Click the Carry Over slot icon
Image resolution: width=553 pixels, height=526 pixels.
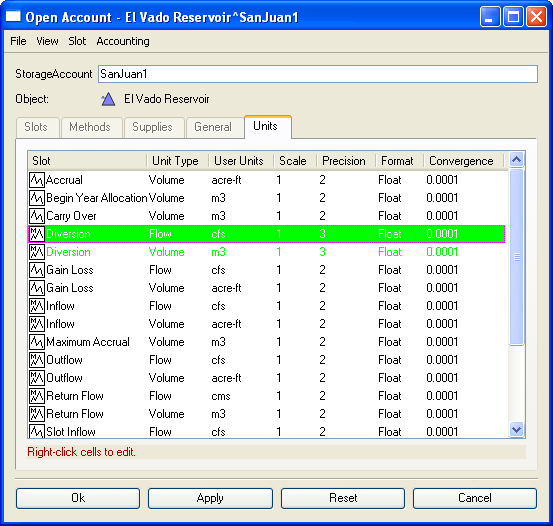pyautogui.click(x=37, y=216)
